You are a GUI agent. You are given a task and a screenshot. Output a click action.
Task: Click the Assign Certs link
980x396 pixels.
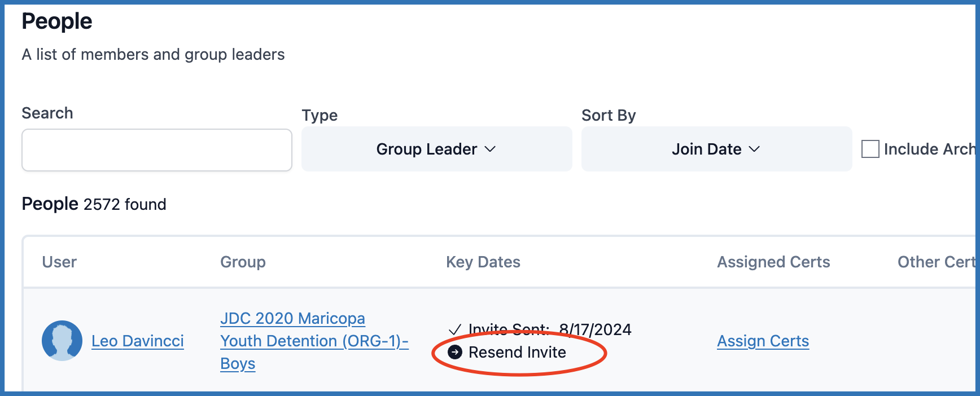763,341
